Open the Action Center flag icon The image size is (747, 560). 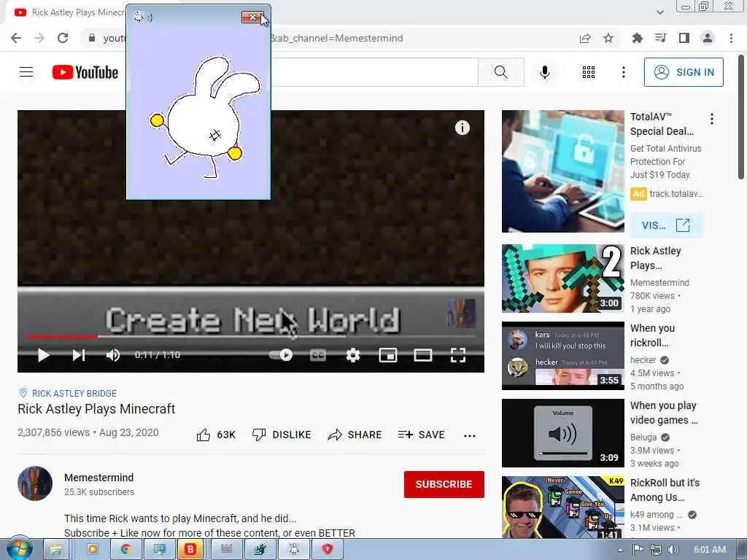pyautogui.click(x=638, y=550)
